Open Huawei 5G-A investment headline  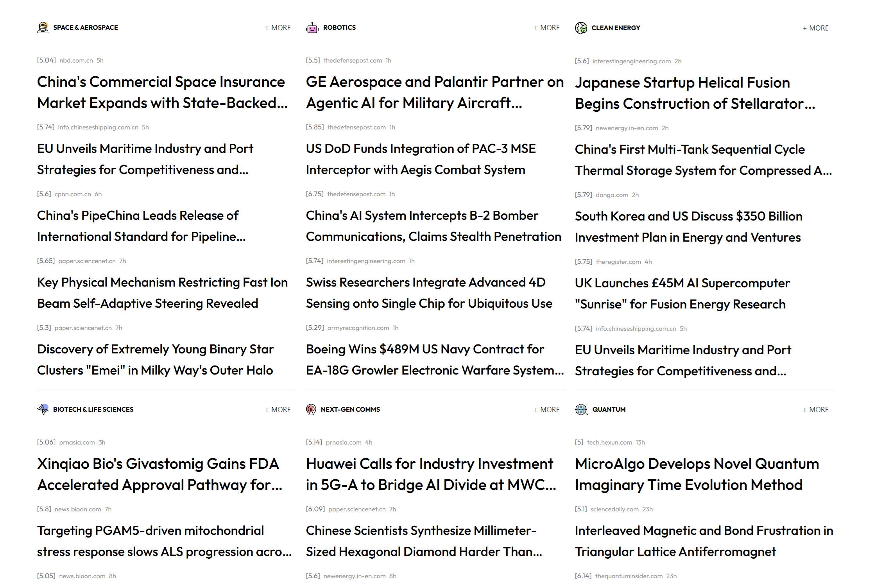430,474
